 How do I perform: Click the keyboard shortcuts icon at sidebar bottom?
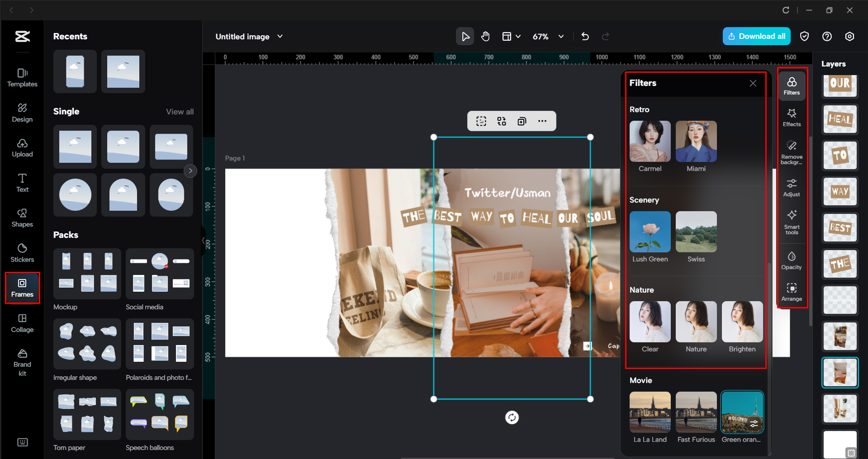click(22, 442)
